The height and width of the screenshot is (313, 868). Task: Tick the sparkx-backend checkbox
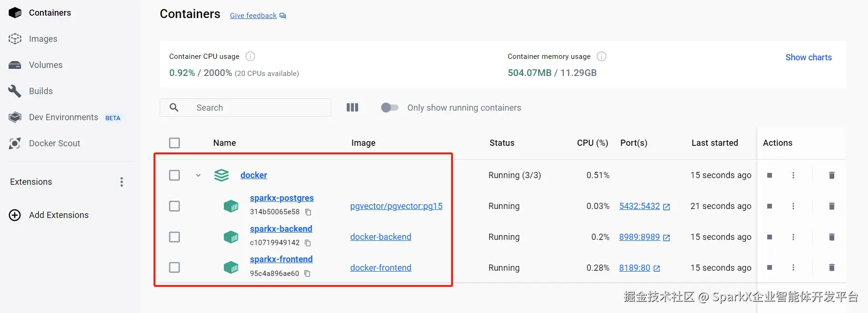click(174, 237)
